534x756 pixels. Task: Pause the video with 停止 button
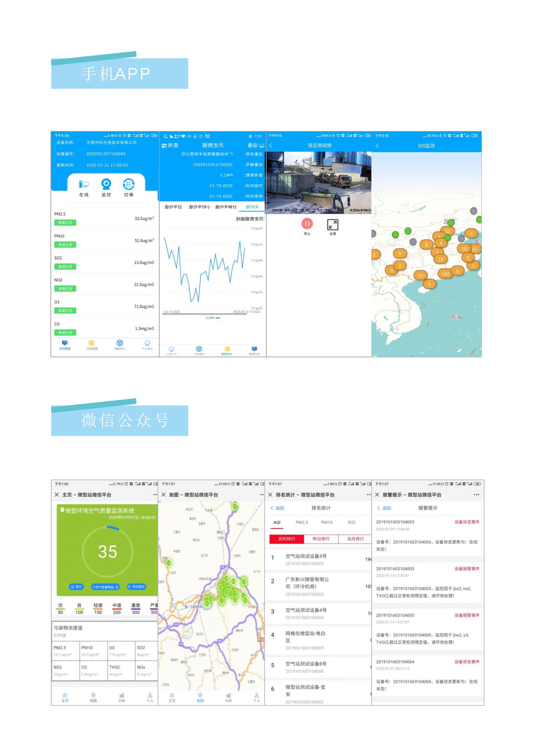pos(307,224)
